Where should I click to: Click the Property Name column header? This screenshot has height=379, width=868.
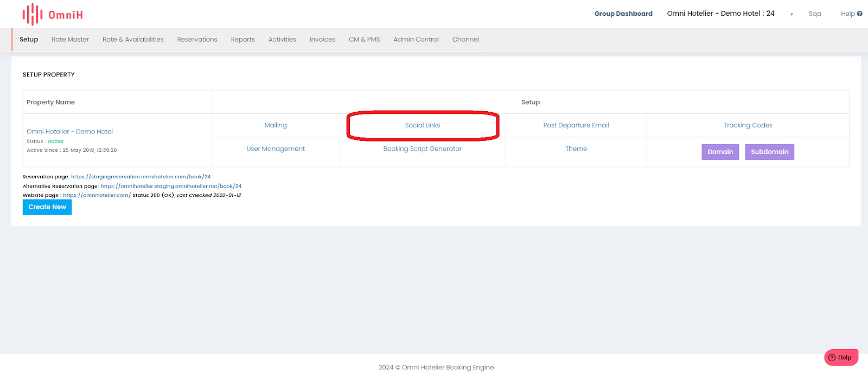tap(51, 102)
